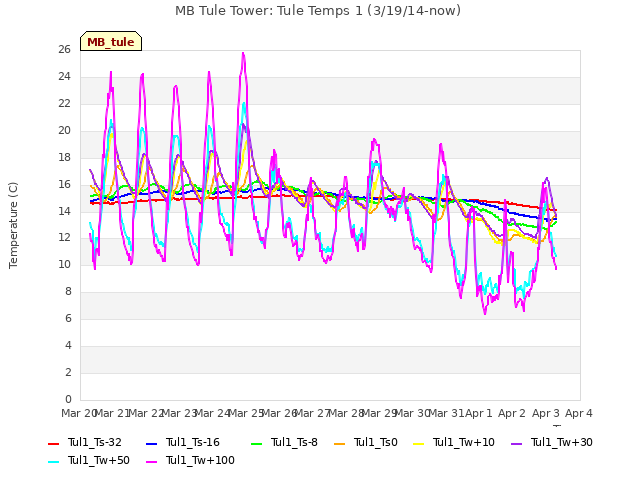This screenshot has width=640, height=480.
Task: Click the Tul1_Tw+50 legend label
Action: click(99, 460)
